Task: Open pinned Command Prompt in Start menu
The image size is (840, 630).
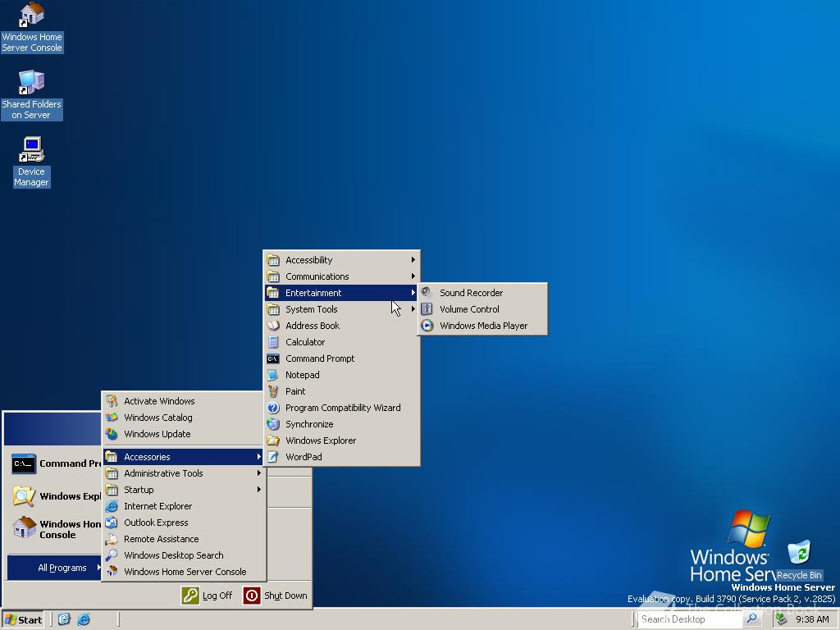Action: pyautogui.click(x=55, y=464)
